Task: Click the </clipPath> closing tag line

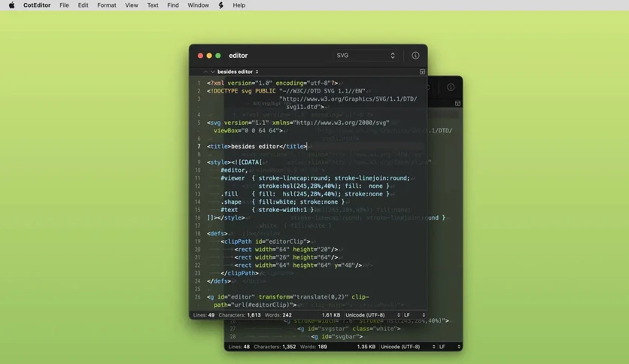Action: (x=239, y=274)
